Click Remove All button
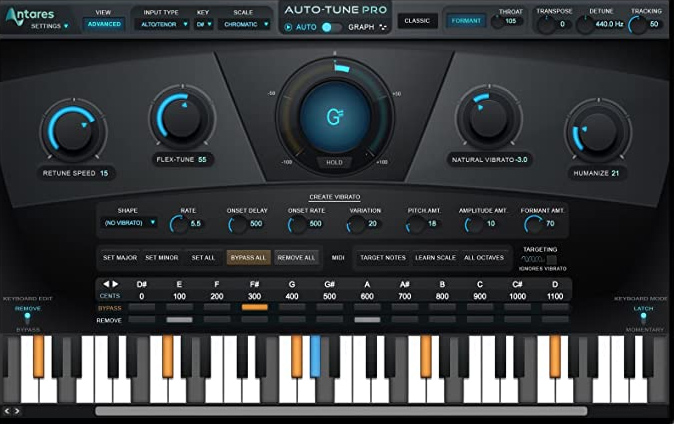This screenshot has height=424, width=674. coord(296,258)
